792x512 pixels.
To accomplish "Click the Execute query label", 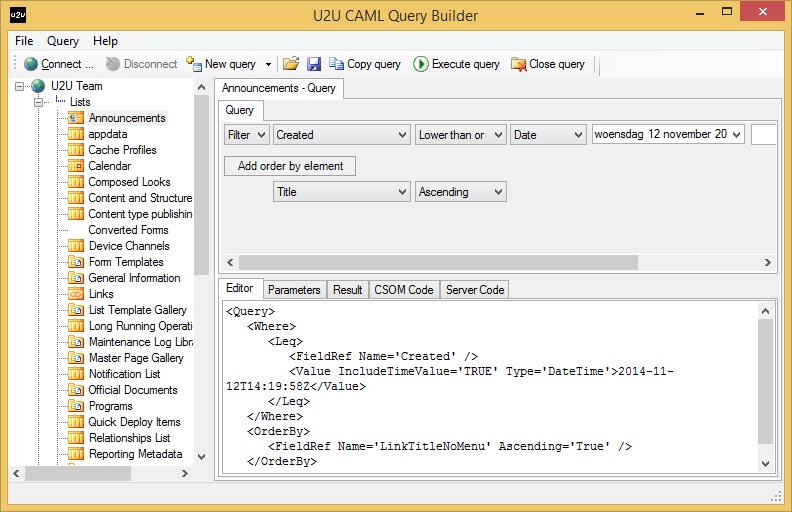I will pyautogui.click(x=466, y=64).
